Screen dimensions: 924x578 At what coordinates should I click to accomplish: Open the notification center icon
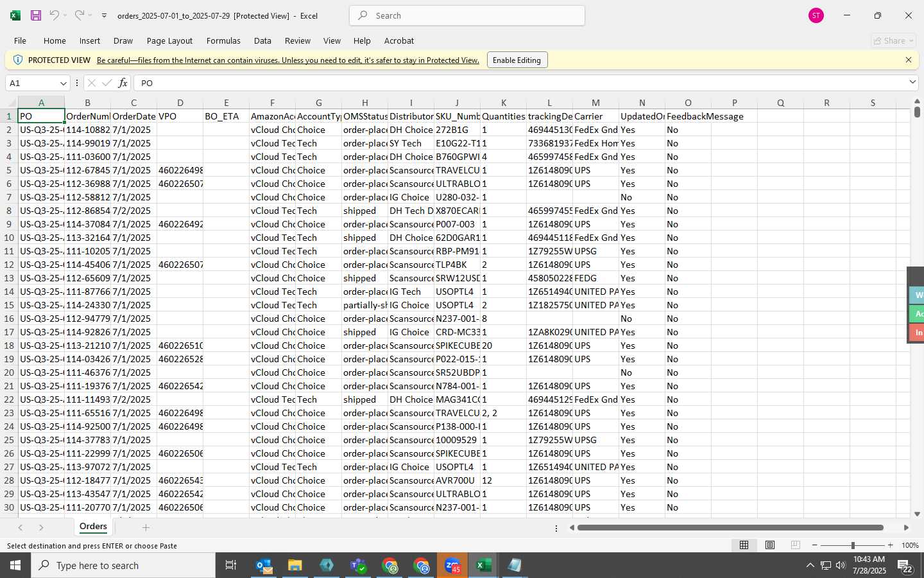tap(905, 566)
